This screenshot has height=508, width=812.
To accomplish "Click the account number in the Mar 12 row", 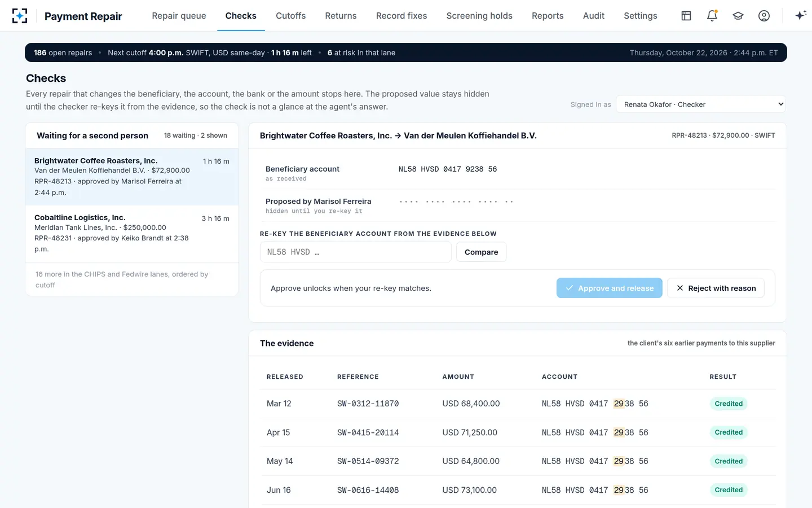I will pos(595,404).
